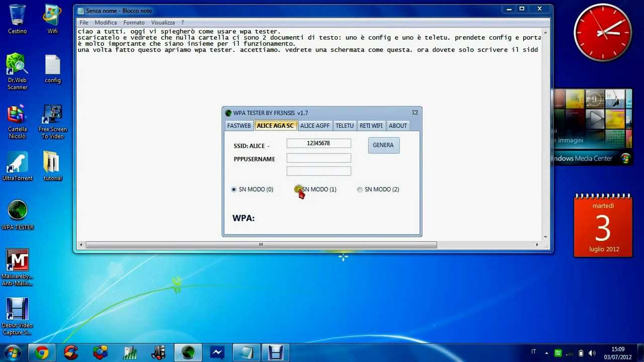Open the colored blocks app in taskbar
The image size is (644, 362).
[x=100, y=352]
